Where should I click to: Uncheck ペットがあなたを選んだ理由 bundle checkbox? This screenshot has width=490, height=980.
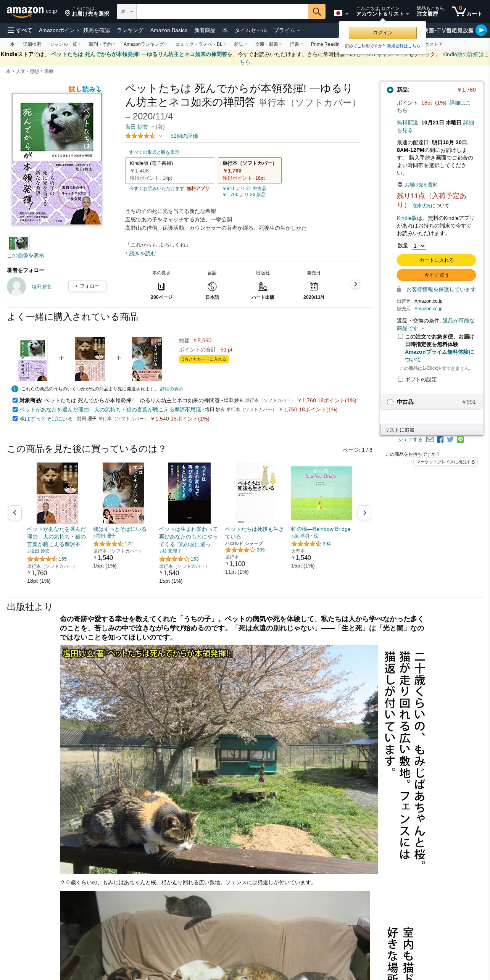15,409
